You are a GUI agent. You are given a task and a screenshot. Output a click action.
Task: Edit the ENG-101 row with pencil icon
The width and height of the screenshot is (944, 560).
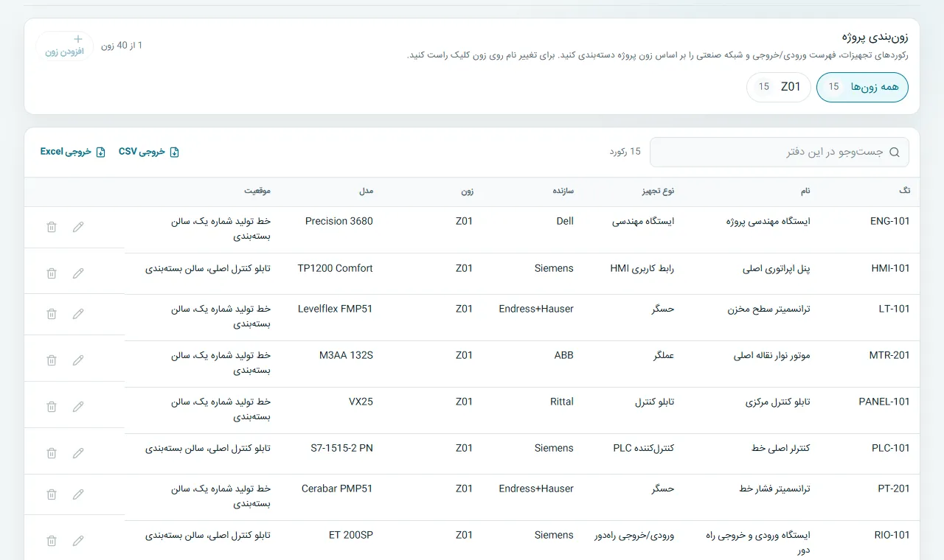tap(78, 227)
